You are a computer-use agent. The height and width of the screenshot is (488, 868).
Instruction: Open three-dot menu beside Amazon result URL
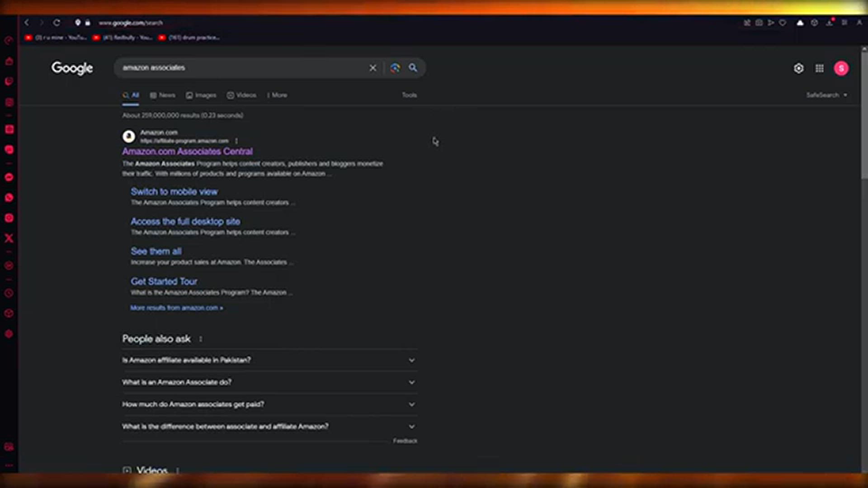236,141
